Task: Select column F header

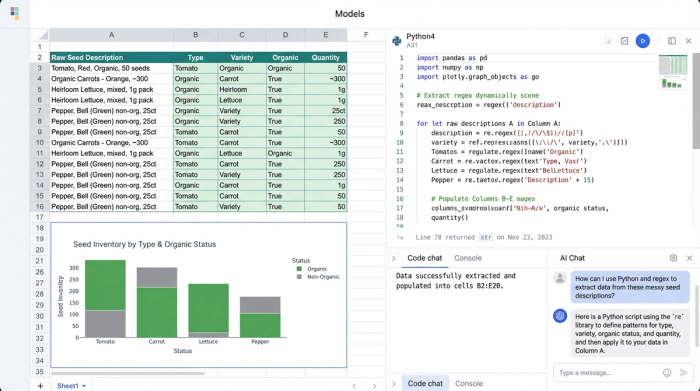Action: [x=366, y=35]
